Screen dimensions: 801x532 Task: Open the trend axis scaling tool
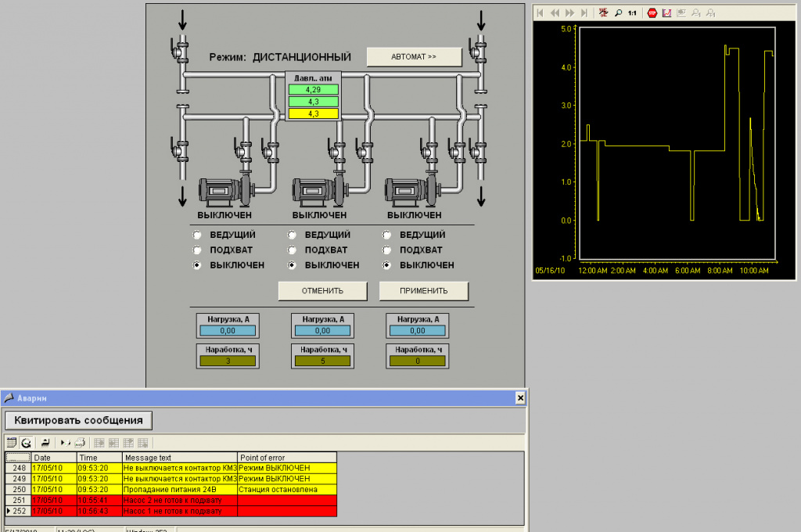coord(603,13)
